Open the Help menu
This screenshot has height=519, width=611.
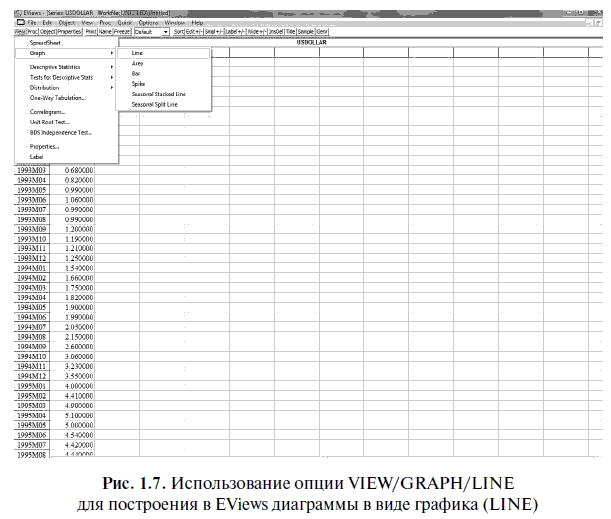click(x=198, y=23)
